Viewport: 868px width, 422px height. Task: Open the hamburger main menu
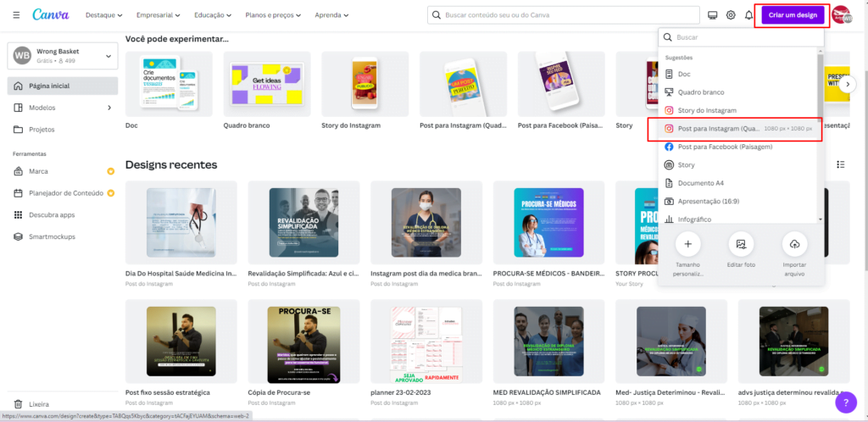[17, 15]
